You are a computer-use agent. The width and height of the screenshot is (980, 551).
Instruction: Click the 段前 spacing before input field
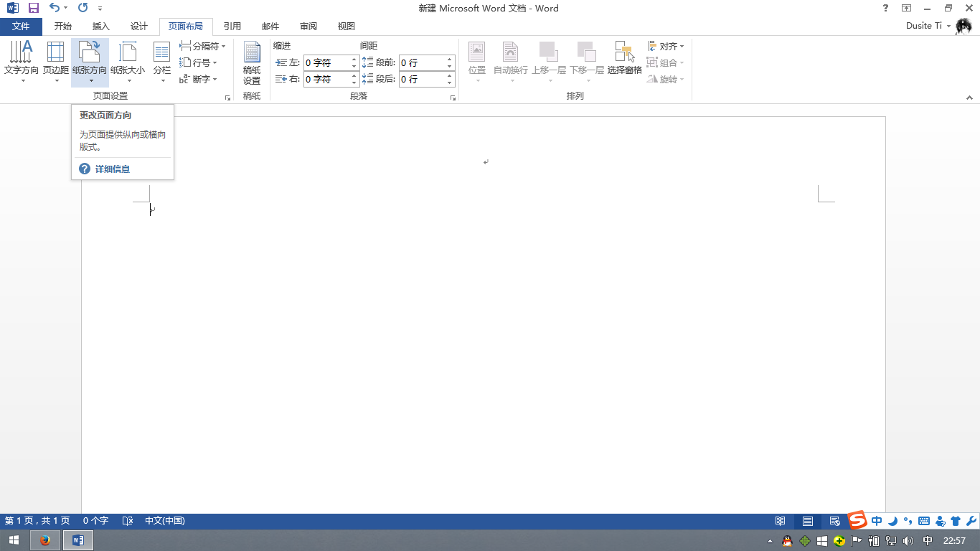[422, 62]
